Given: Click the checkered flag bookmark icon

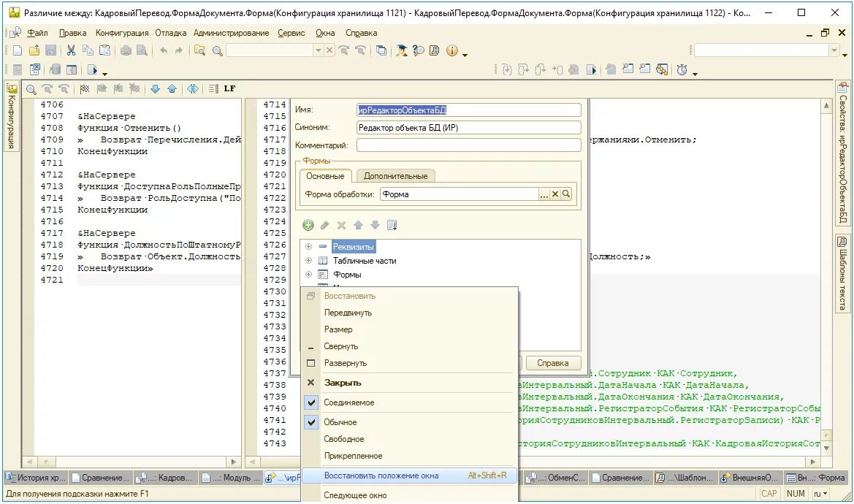Looking at the screenshot, I should click(85, 88).
